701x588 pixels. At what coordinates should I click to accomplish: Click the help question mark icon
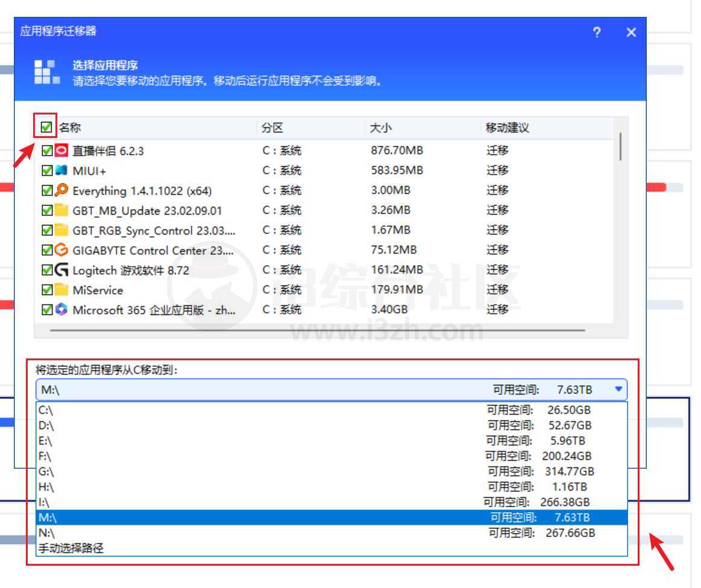point(596,32)
